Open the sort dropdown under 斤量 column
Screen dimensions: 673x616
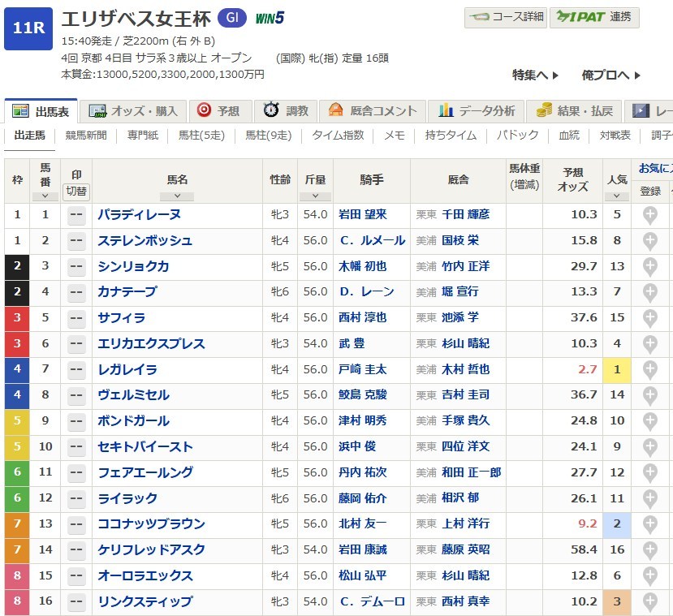[315, 196]
